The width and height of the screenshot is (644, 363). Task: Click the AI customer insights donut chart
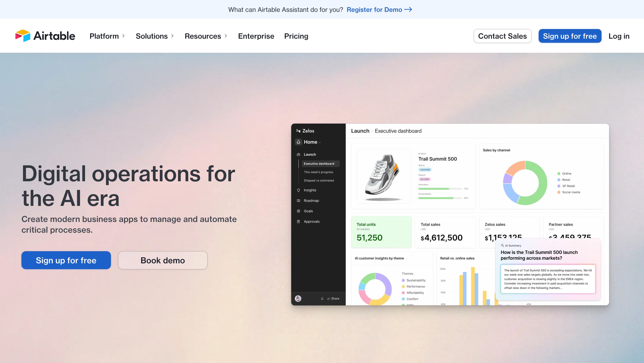coord(375,289)
